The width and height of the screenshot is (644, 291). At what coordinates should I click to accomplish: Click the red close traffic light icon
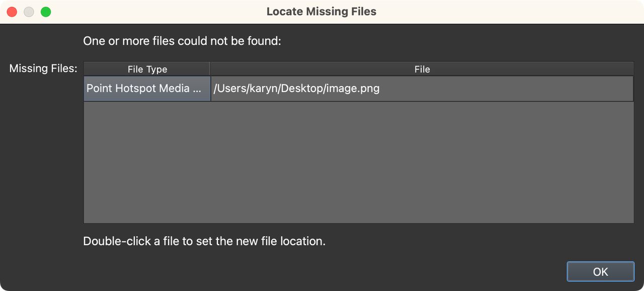click(x=12, y=11)
